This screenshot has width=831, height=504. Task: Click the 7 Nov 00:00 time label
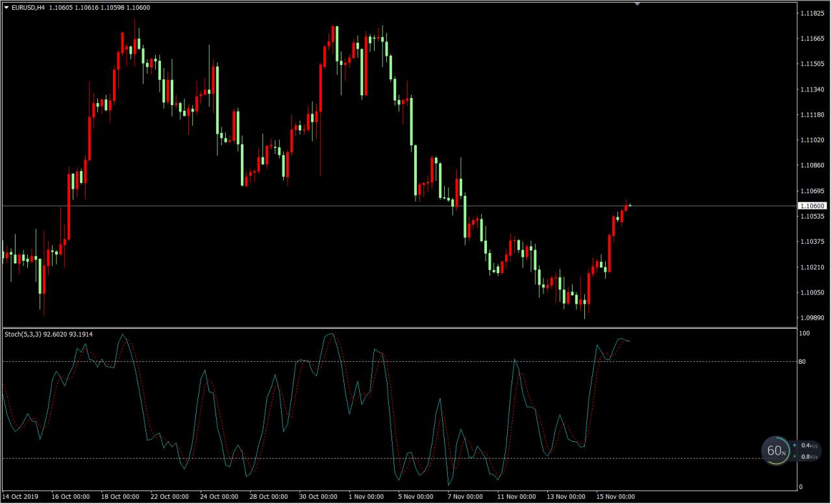click(x=465, y=497)
